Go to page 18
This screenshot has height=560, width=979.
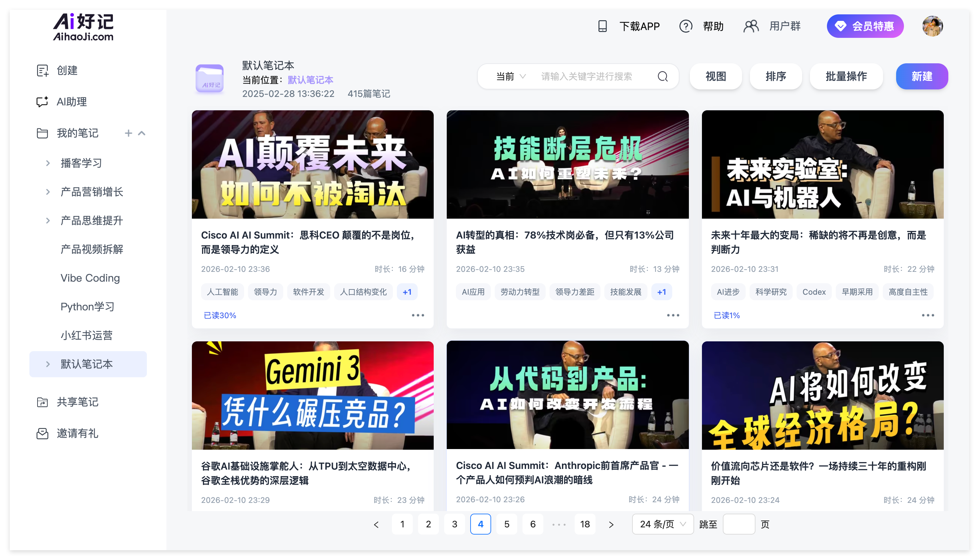click(585, 524)
